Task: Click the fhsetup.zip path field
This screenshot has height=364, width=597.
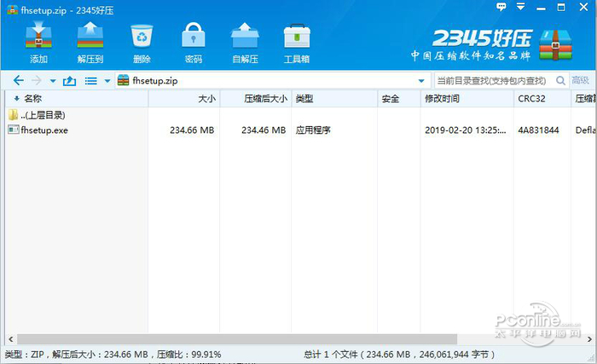Action: (x=273, y=81)
